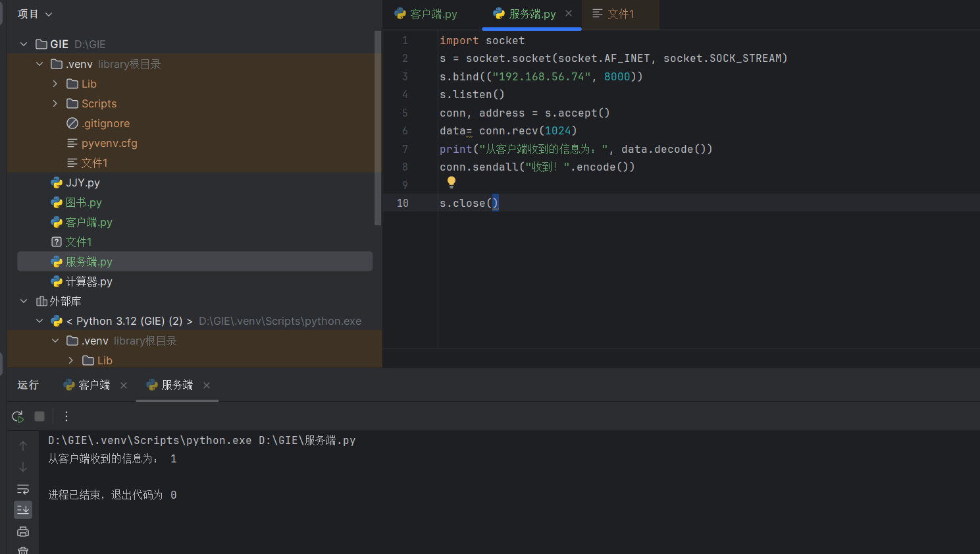Click the scroll up arrow in console
This screenshot has width=980, height=554.
(x=23, y=446)
